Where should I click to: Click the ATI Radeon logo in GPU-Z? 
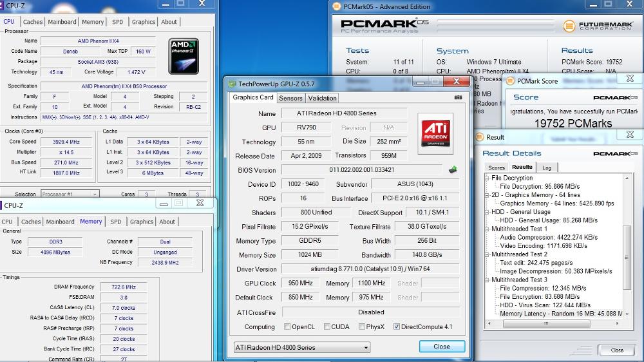(435, 133)
